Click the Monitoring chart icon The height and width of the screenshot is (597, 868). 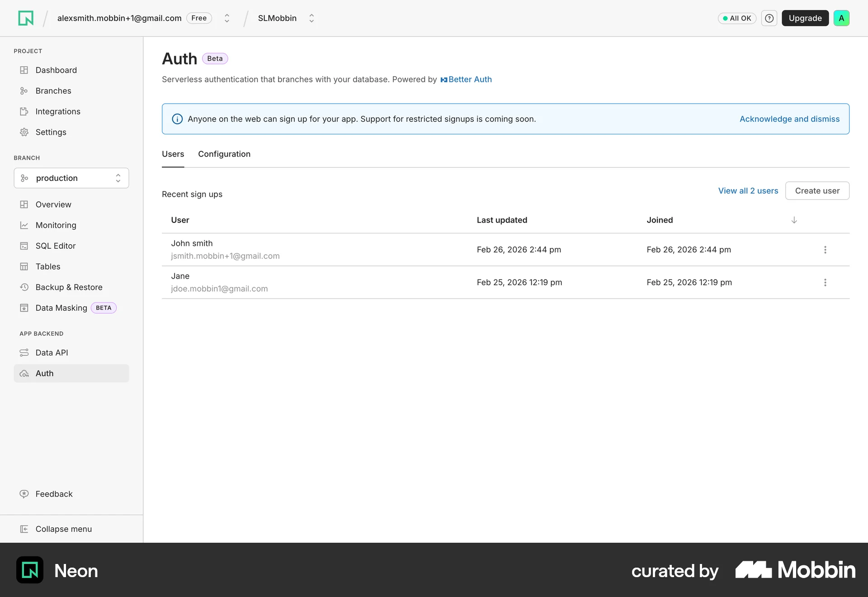(x=24, y=225)
